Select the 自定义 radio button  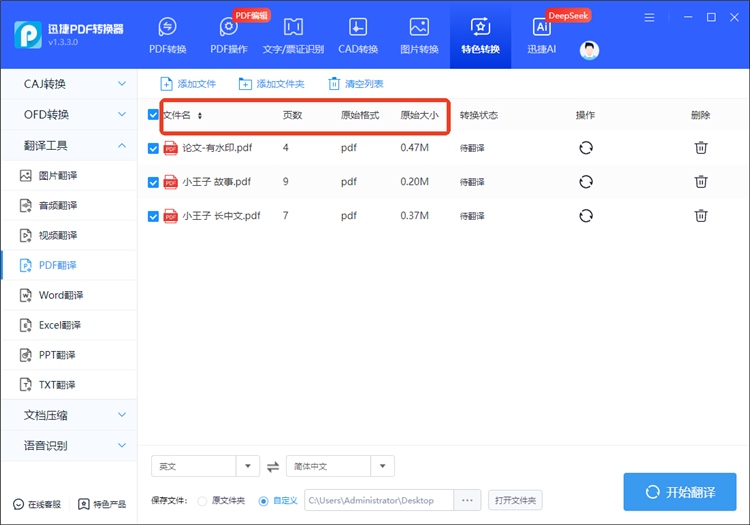[263, 501]
